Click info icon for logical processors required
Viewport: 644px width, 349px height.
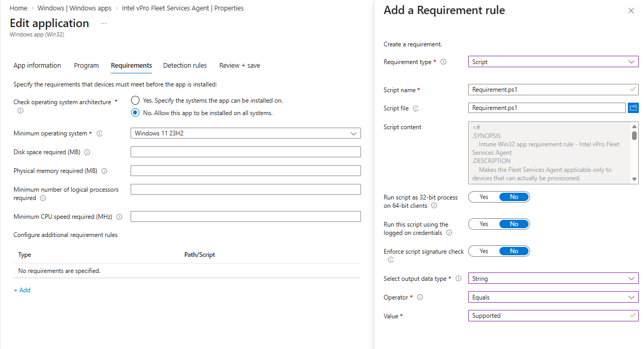click(x=43, y=198)
